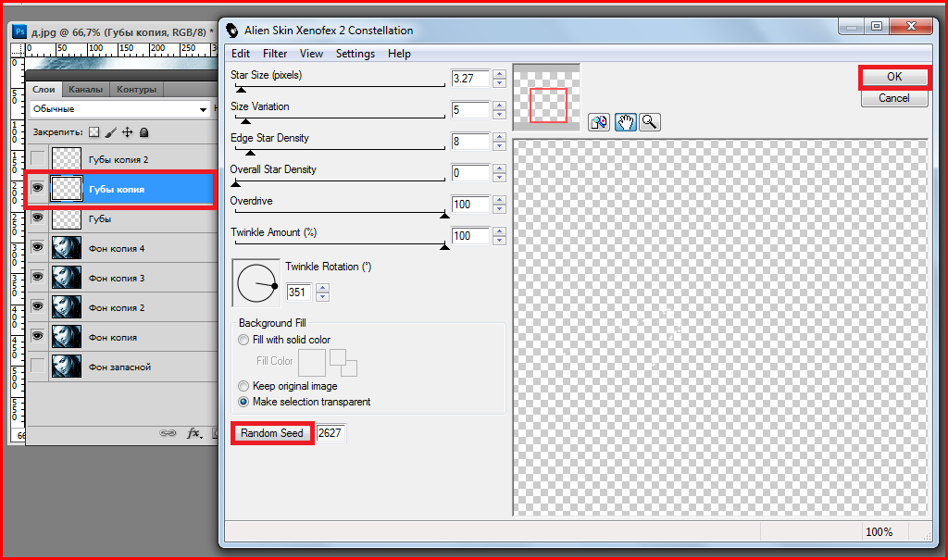Open the Edit menu
This screenshot has height=560, width=948.
pyautogui.click(x=241, y=53)
